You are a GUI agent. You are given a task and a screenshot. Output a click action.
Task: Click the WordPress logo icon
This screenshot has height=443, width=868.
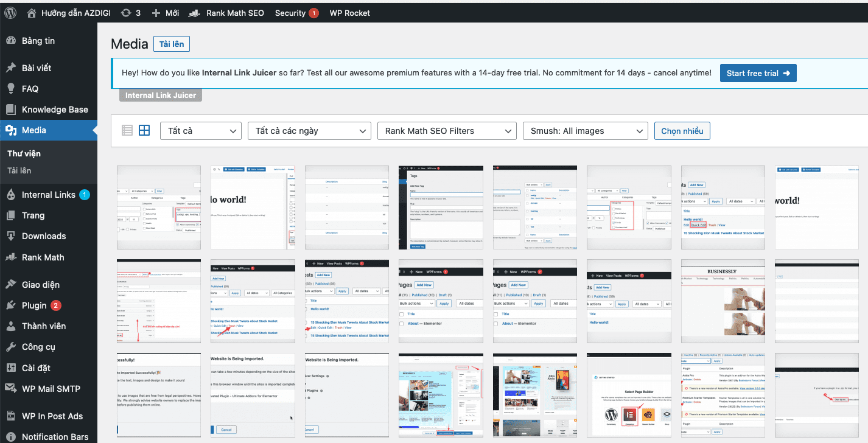(12, 13)
